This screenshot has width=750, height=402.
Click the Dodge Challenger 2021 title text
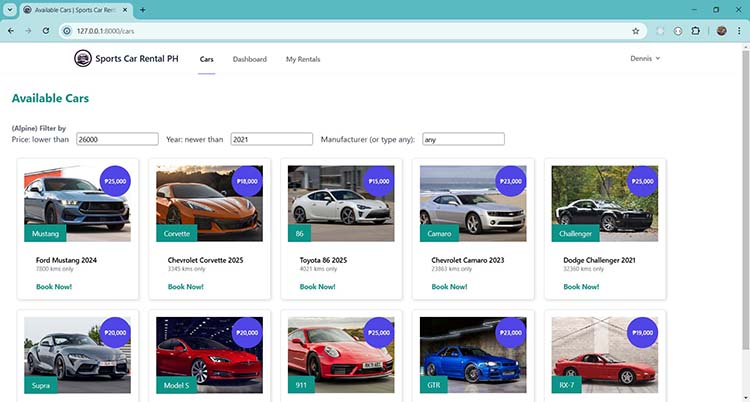(x=599, y=260)
